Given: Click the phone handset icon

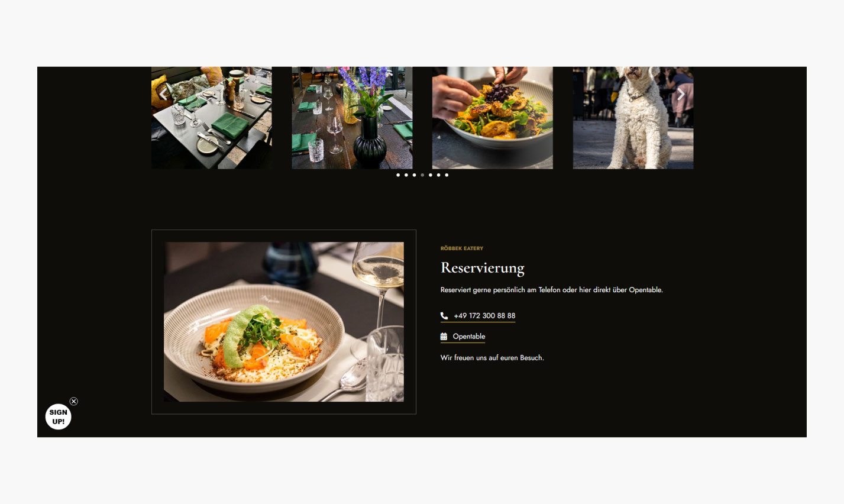Looking at the screenshot, I should [x=444, y=316].
